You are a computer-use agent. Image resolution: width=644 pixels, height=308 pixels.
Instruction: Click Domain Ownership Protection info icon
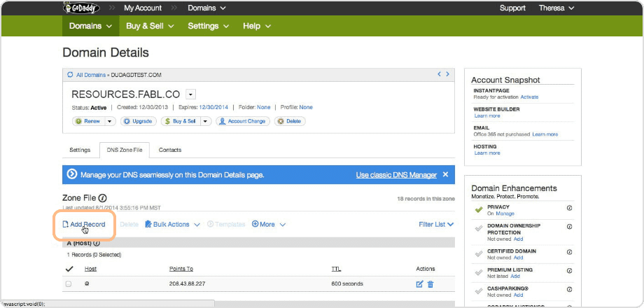pos(569,226)
